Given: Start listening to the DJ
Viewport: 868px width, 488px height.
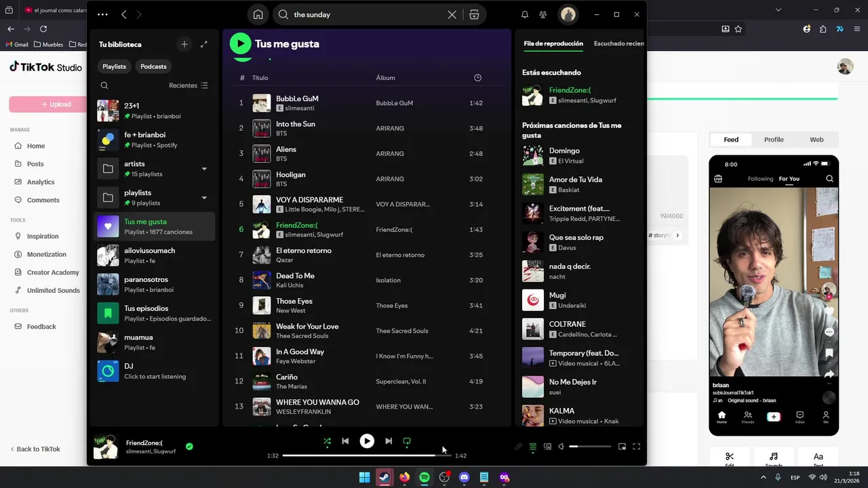Looking at the screenshot, I should (x=154, y=371).
